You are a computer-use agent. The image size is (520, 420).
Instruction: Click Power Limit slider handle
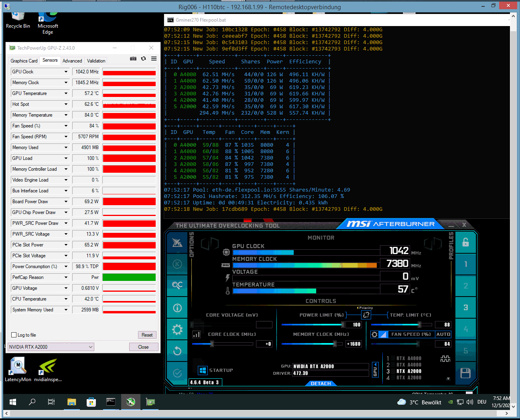[x=343, y=325]
